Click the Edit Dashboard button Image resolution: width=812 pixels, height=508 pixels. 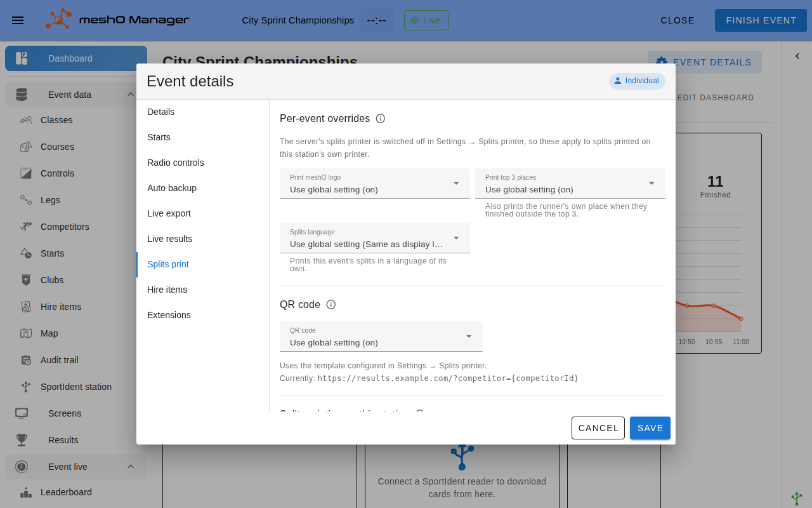tap(716, 98)
